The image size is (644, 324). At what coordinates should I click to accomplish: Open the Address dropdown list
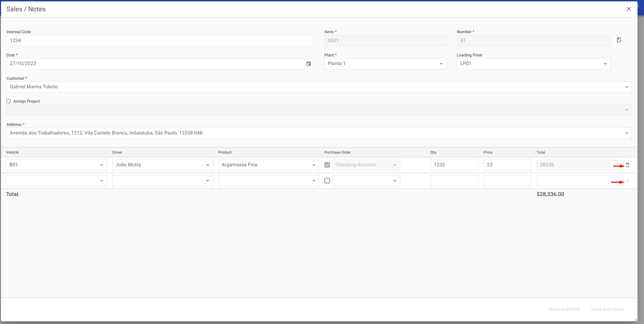tap(319, 133)
